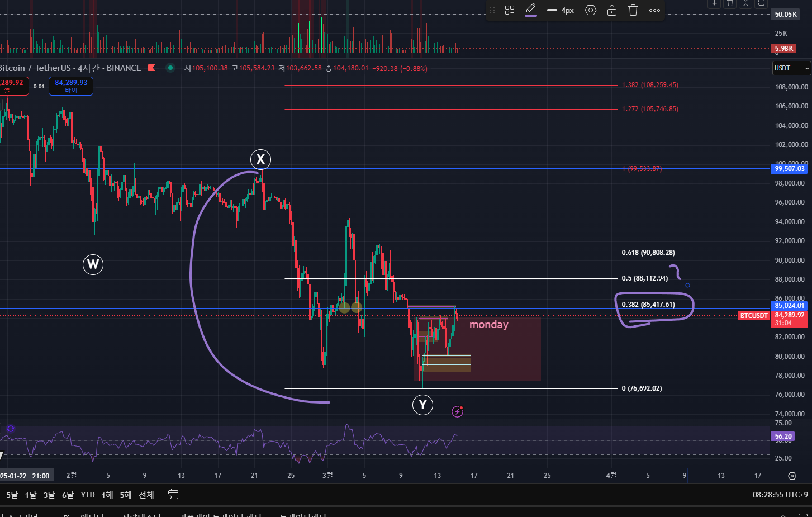Click the 85,024.01 blue price label

(x=790, y=306)
